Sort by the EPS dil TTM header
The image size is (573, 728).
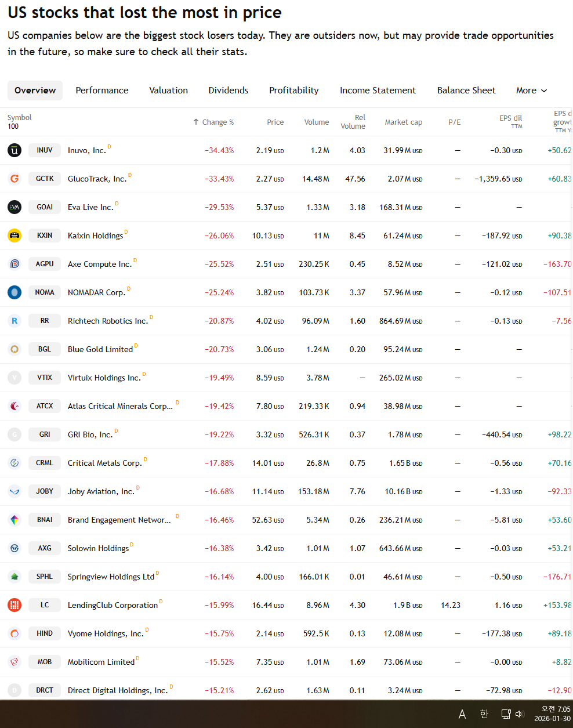coord(511,121)
